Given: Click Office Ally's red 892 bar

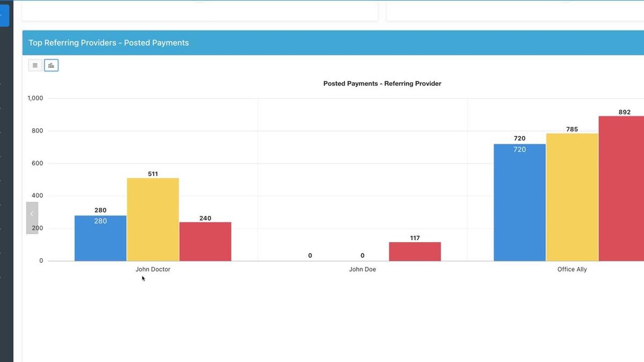Looking at the screenshot, I should [623, 188].
